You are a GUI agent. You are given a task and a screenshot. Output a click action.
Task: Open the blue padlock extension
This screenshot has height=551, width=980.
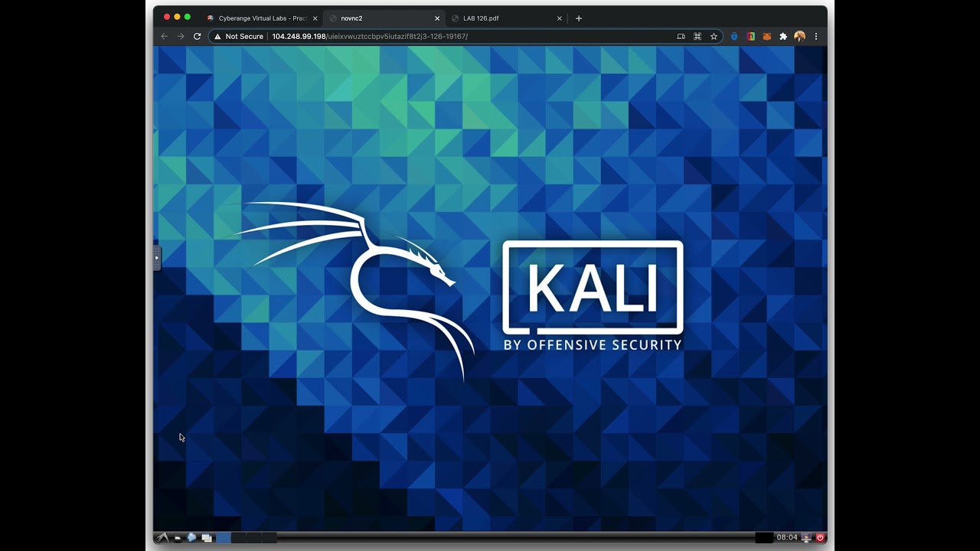tap(734, 36)
